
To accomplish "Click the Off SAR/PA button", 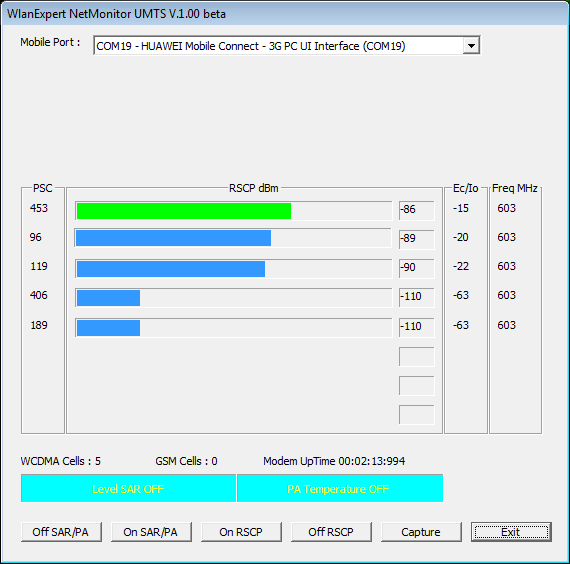I will pos(61,532).
